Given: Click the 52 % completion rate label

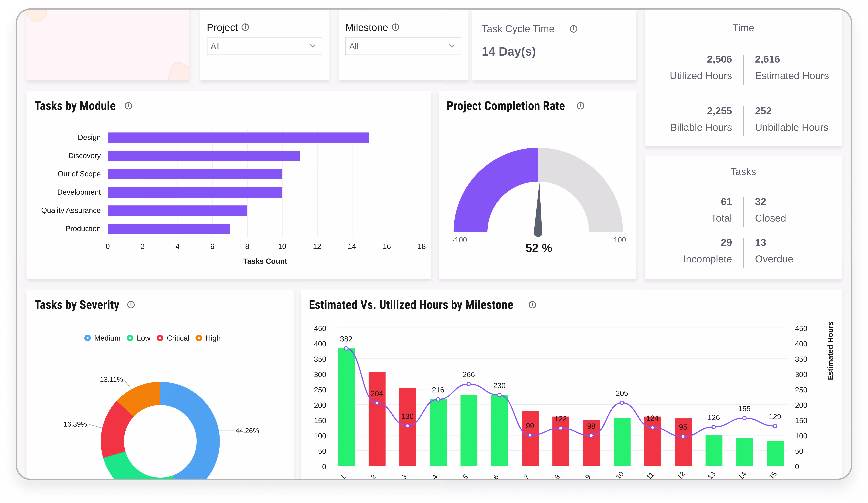Looking at the screenshot, I should click(x=539, y=248).
